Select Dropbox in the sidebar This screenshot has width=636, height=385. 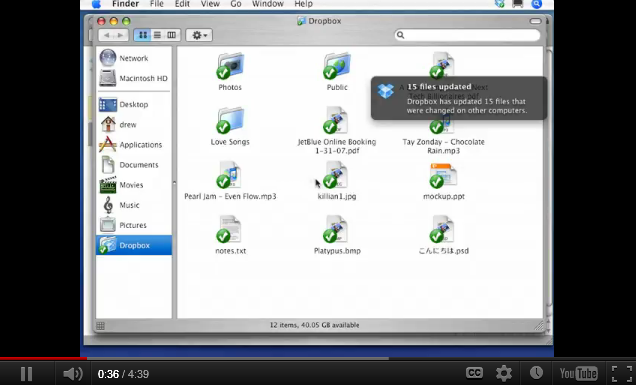(134, 245)
